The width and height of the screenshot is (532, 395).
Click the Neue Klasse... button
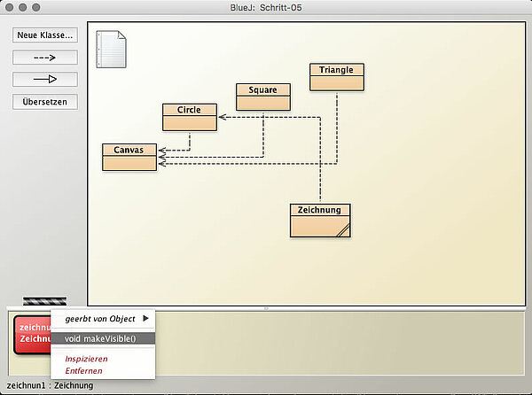tap(45, 35)
